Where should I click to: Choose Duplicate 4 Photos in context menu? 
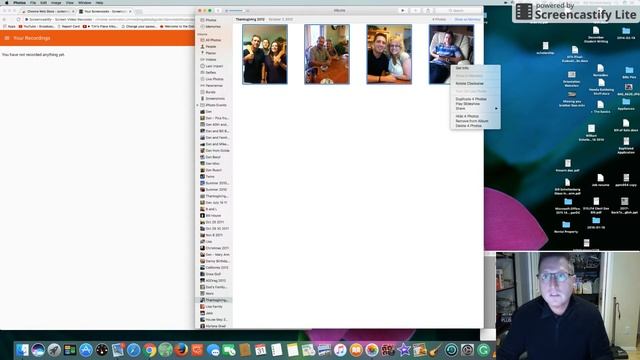pos(476,99)
